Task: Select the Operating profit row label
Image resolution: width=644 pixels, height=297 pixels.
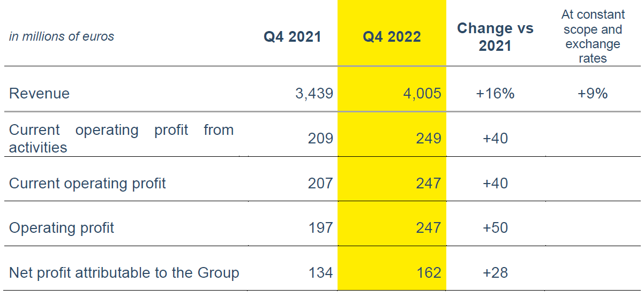Action: [62, 228]
